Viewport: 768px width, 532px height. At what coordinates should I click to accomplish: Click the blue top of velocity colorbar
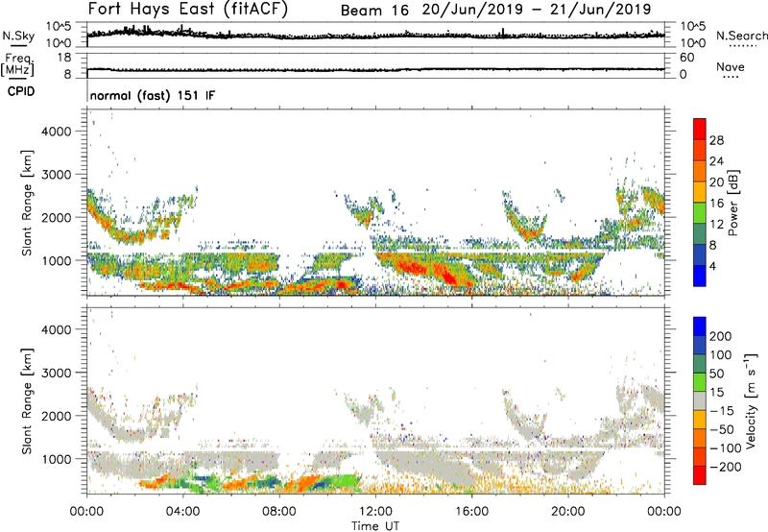tap(700, 326)
